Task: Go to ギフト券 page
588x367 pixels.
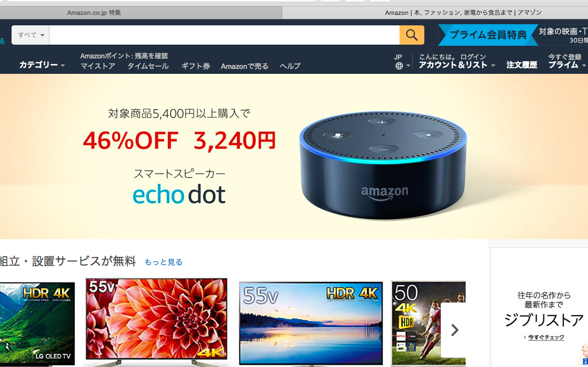Action: pos(196,66)
